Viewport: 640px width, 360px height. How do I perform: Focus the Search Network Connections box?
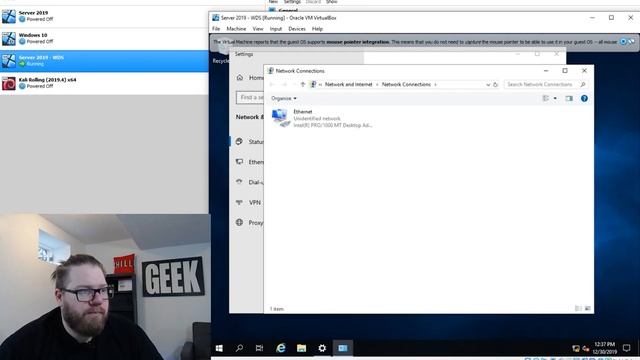pyautogui.click(x=546, y=84)
